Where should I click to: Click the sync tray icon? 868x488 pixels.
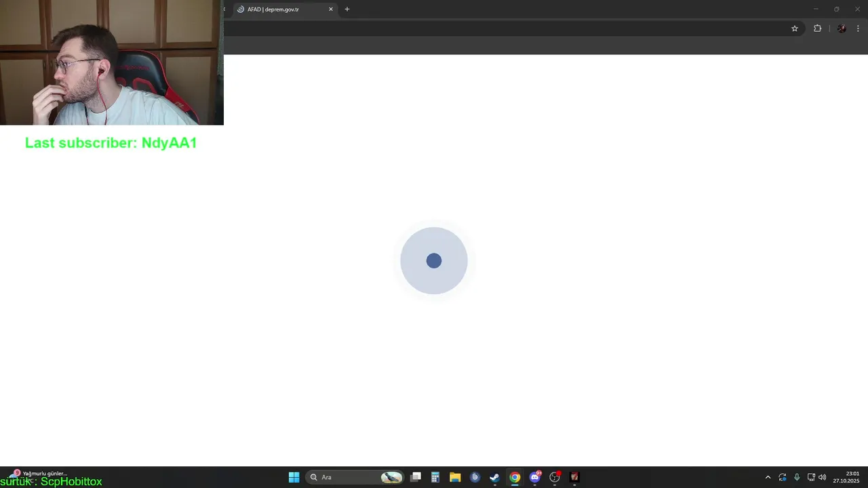(x=783, y=477)
